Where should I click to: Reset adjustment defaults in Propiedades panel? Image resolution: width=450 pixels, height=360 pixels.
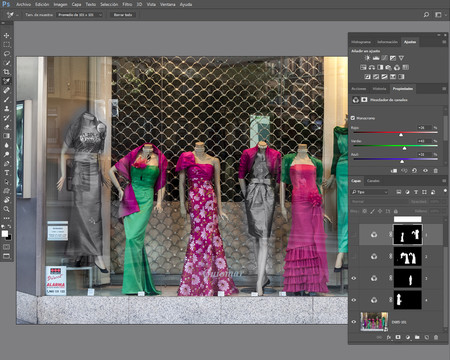point(414,171)
